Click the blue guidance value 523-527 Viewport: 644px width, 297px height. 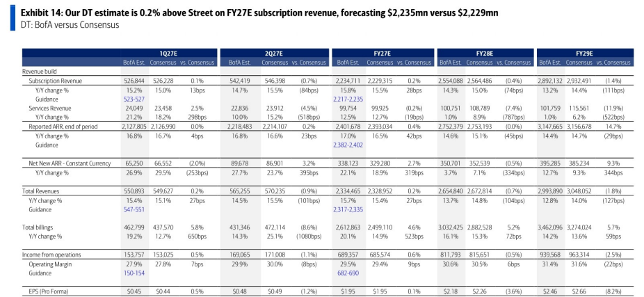(133, 99)
